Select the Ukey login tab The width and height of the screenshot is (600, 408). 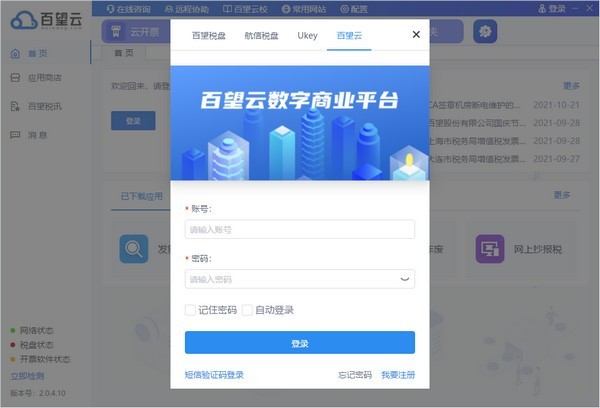[x=307, y=36]
